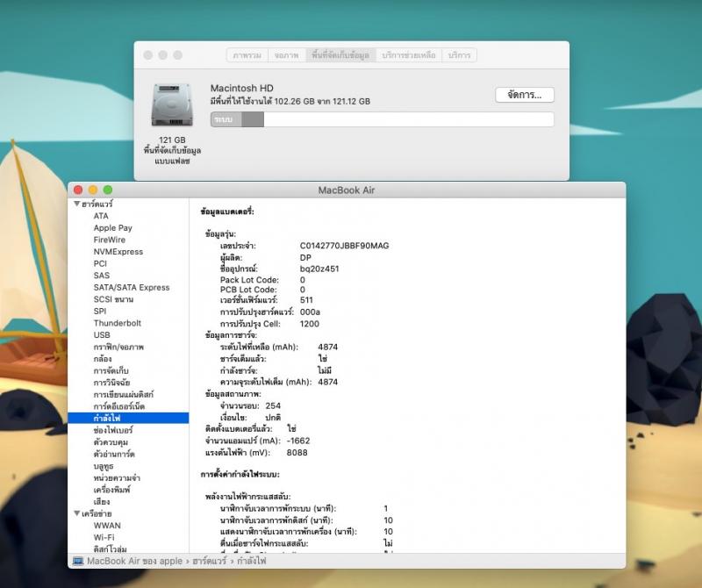Screen dimensions: 702x588
Task: Click the ข้อมูลแบตเตอรี่ heading
Action: pos(227,212)
